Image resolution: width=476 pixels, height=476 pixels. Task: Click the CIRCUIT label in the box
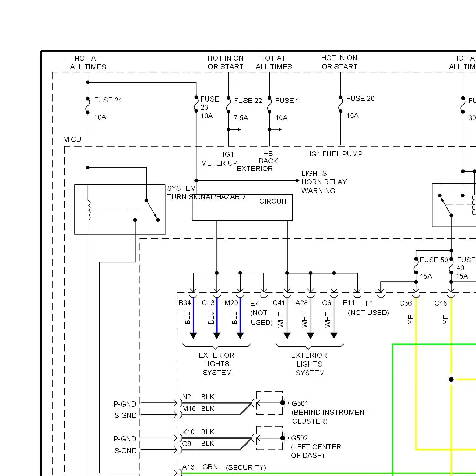[273, 201]
